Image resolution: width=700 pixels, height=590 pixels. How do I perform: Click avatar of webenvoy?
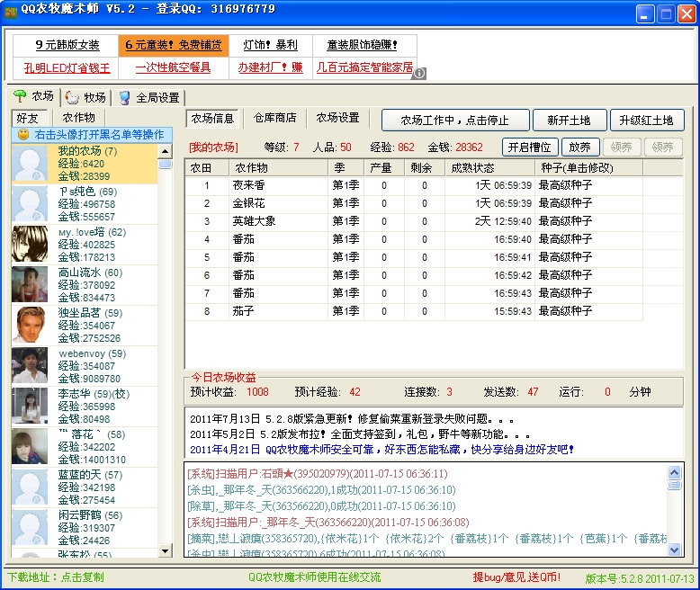tap(30, 365)
